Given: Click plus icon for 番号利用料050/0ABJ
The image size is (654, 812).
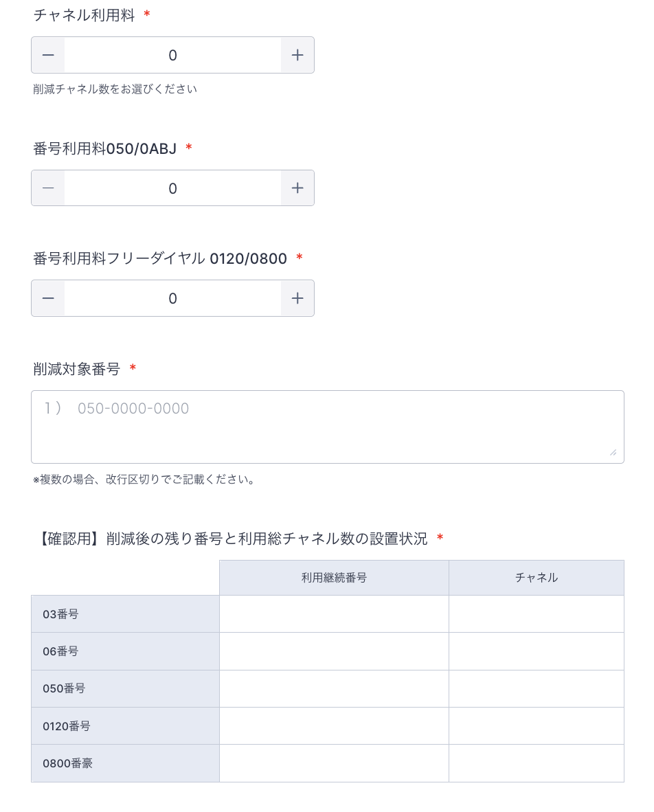Looking at the screenshot, I should [297, 188].
